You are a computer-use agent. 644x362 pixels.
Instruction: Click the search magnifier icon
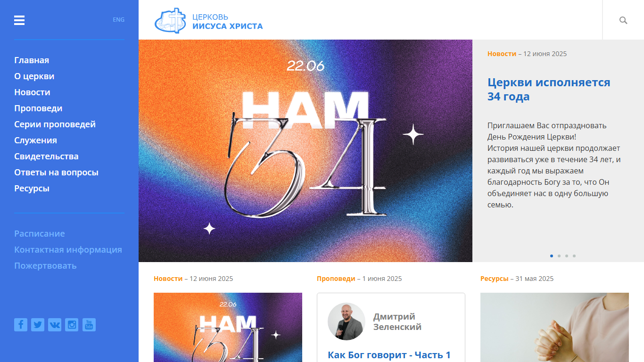coord(623,20)
